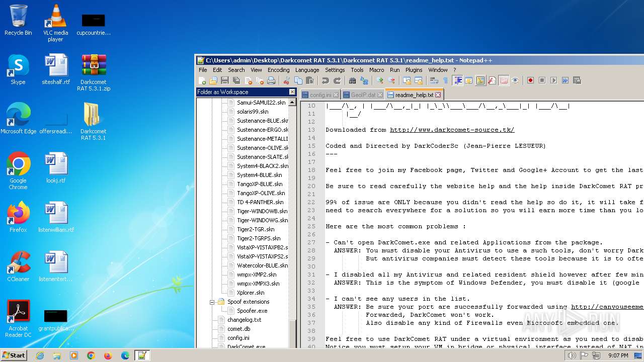Click the Stop recording macro icon

542,80
